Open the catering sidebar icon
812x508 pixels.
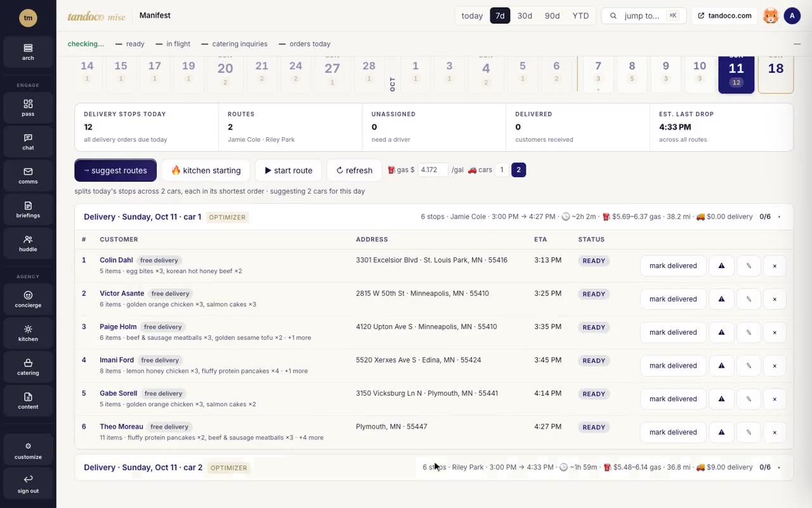pyautogui.click(x=28, y=367)
